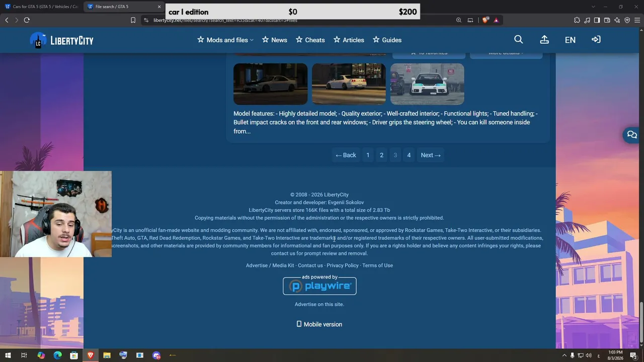
Task: Expand the Mods and files dropdown
Action: 225,40
